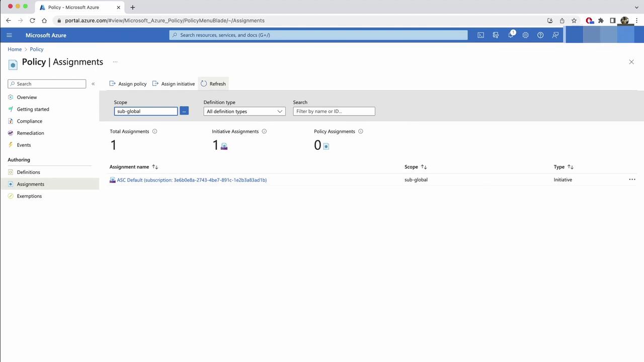644x362 pixels.
Task: Focus the Scope input field
Action: [146, 111]
